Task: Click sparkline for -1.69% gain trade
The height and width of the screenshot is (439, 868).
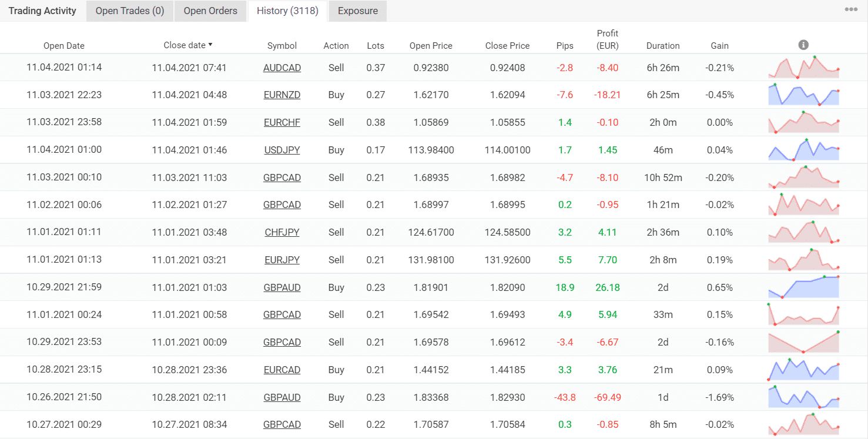Action: coord(803,397)
